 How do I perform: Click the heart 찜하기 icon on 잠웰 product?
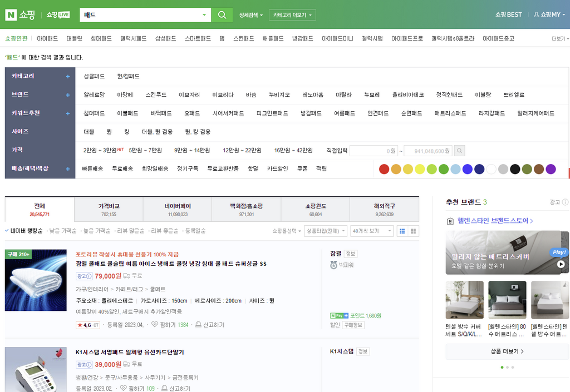(x=155, y=324)
